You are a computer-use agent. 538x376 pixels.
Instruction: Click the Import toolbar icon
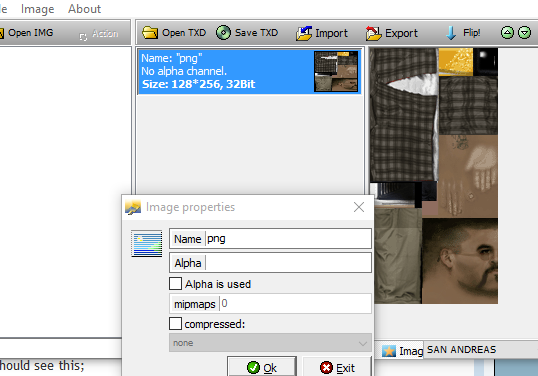click(304, 33)
